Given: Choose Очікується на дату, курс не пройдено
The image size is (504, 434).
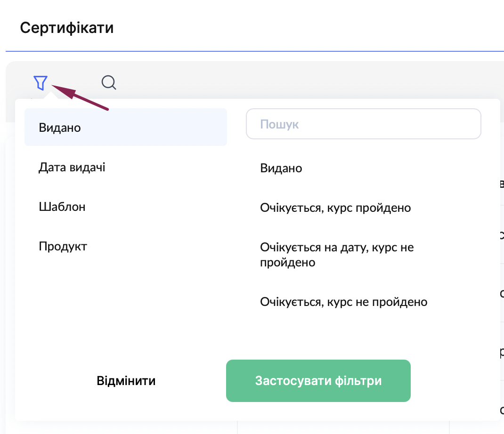Looking at the screenshot, I should [x=337, y=254].
